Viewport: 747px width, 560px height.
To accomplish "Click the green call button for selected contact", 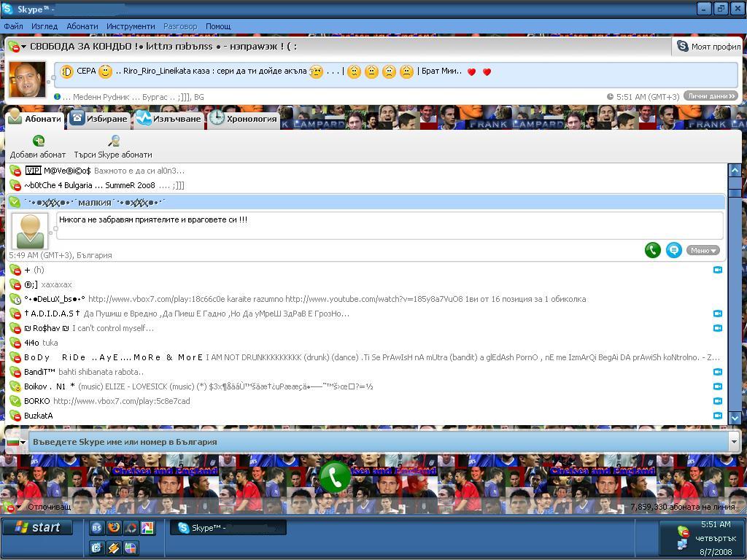I will click(652, 250).
